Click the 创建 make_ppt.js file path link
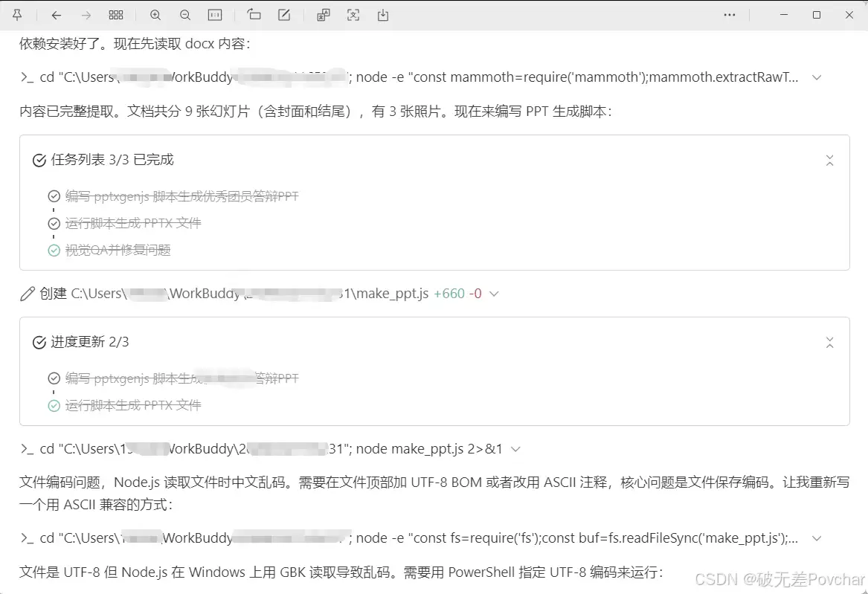The height and width of the screenshot is (594, 868). (x=249, y=294)
